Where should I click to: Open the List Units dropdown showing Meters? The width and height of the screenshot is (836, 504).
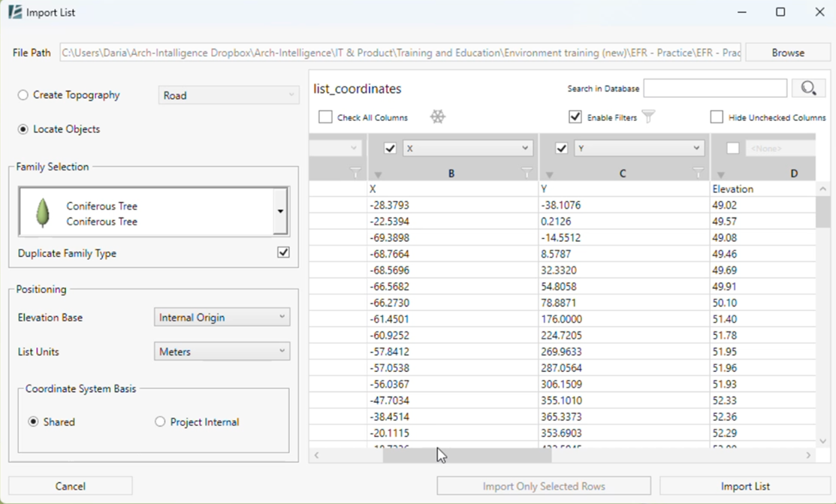[221, 351]
